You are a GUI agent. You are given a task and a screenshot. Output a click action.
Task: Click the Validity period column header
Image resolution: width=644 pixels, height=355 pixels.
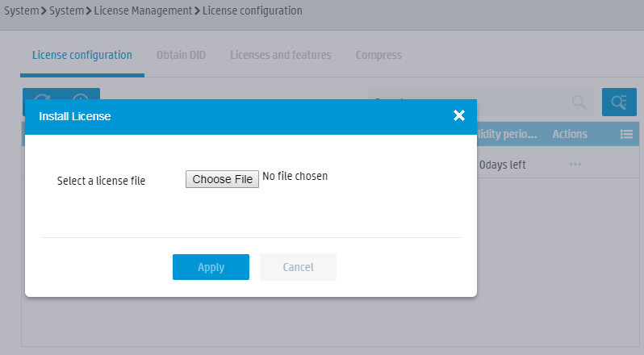pos(507,134)
